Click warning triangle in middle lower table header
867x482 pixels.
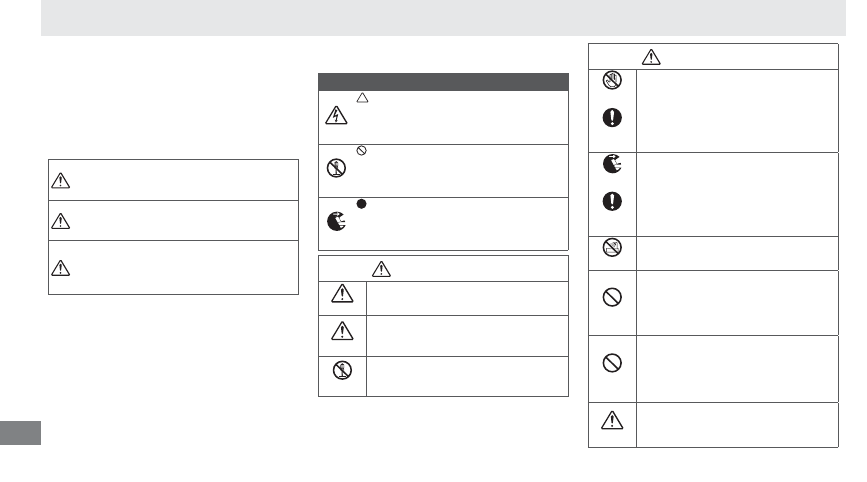pos(382,269)
